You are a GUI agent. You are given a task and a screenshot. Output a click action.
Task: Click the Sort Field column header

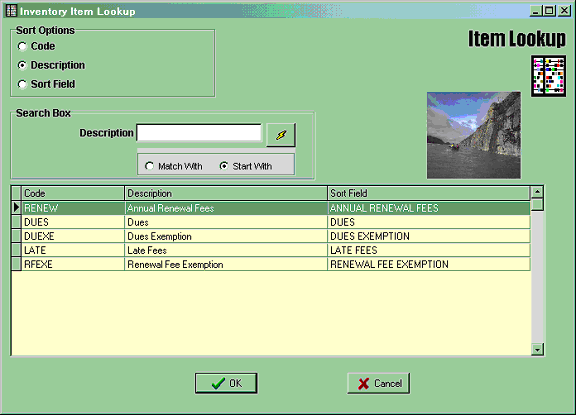pos(429,193)
